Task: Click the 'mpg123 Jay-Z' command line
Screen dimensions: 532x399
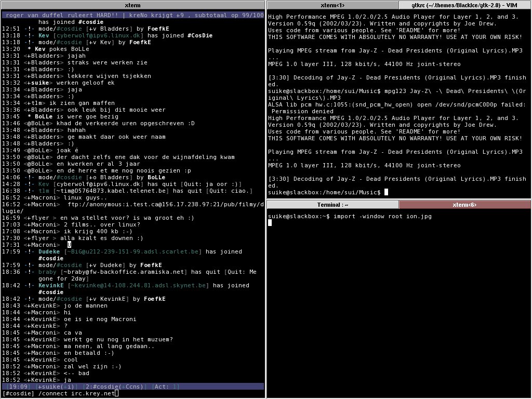Action: 396,95
